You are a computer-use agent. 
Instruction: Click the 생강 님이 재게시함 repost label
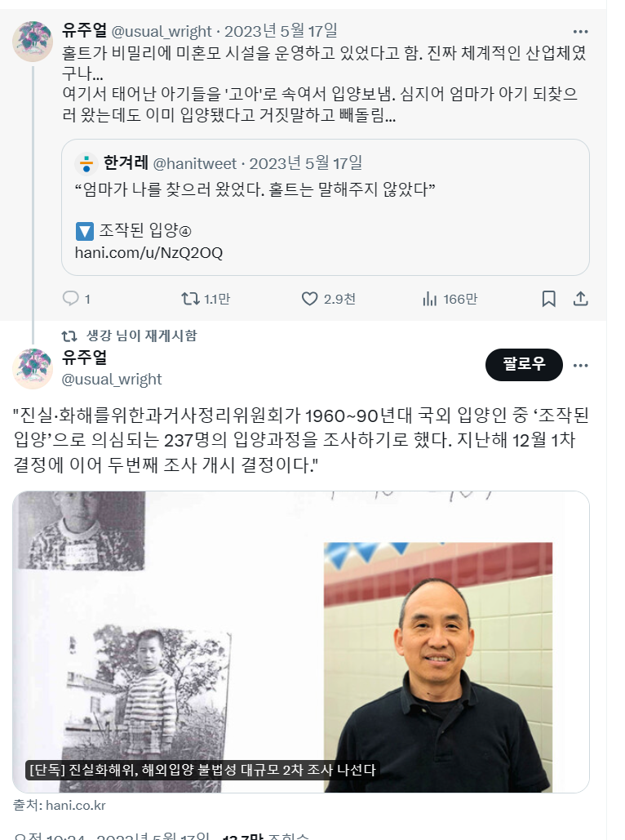click(141, 336)
